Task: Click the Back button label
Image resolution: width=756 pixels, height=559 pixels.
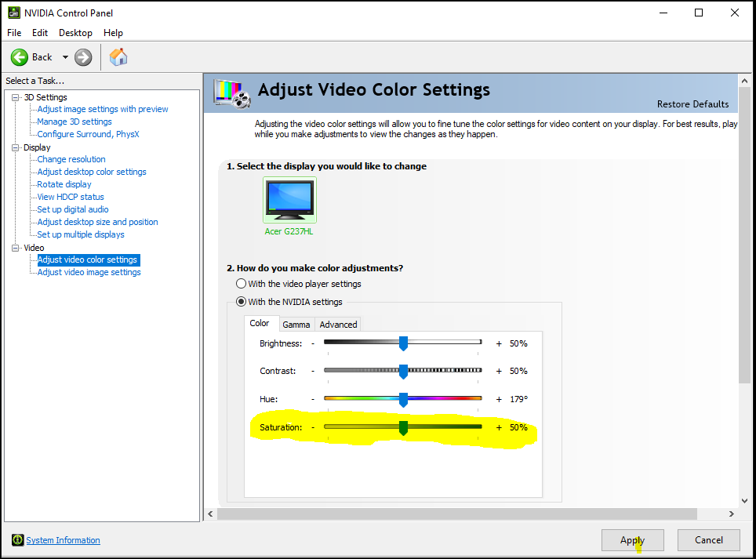Action: point(42,57)
